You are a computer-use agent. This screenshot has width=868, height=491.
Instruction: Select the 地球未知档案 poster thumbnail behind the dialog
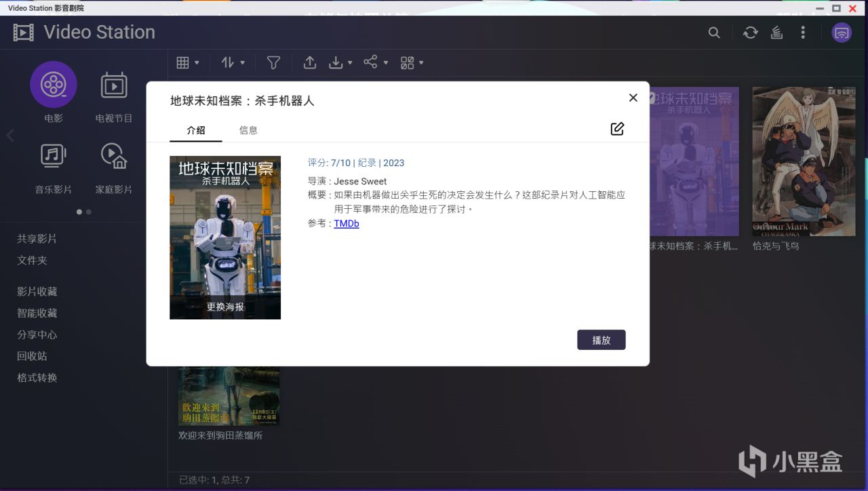pos(694,161)
